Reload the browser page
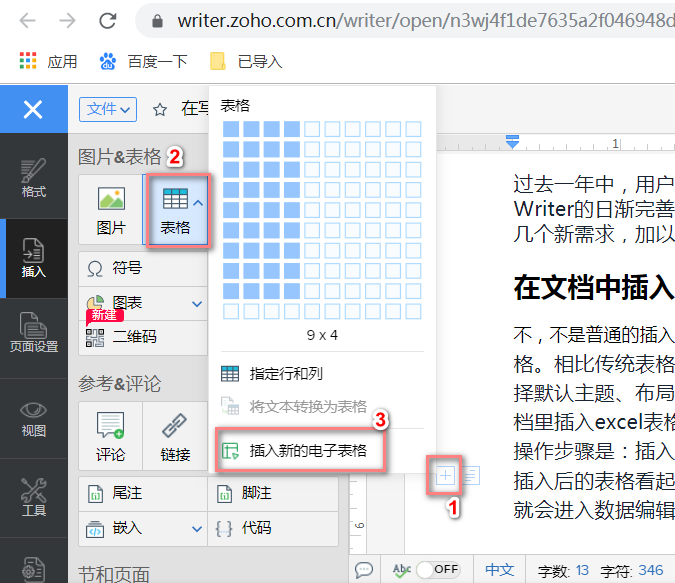 (108, 20)
